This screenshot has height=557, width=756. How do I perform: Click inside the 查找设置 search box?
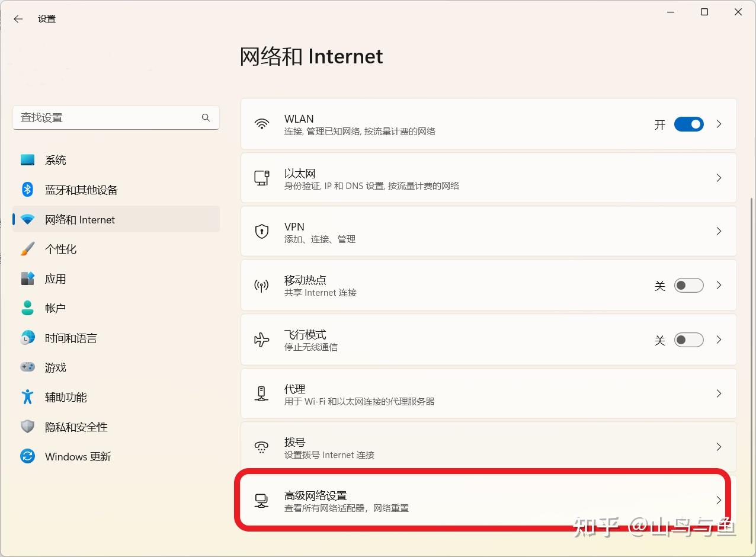107,117
